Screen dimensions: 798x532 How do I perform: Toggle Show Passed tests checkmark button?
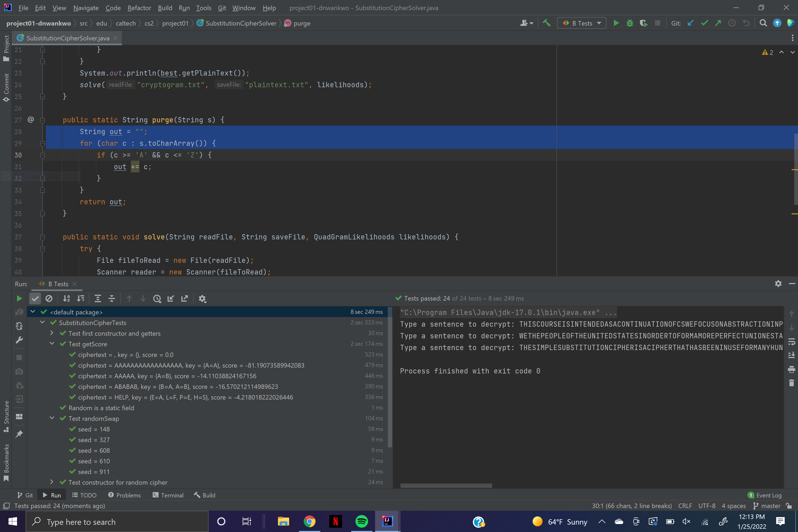click(x=35, y=298)
